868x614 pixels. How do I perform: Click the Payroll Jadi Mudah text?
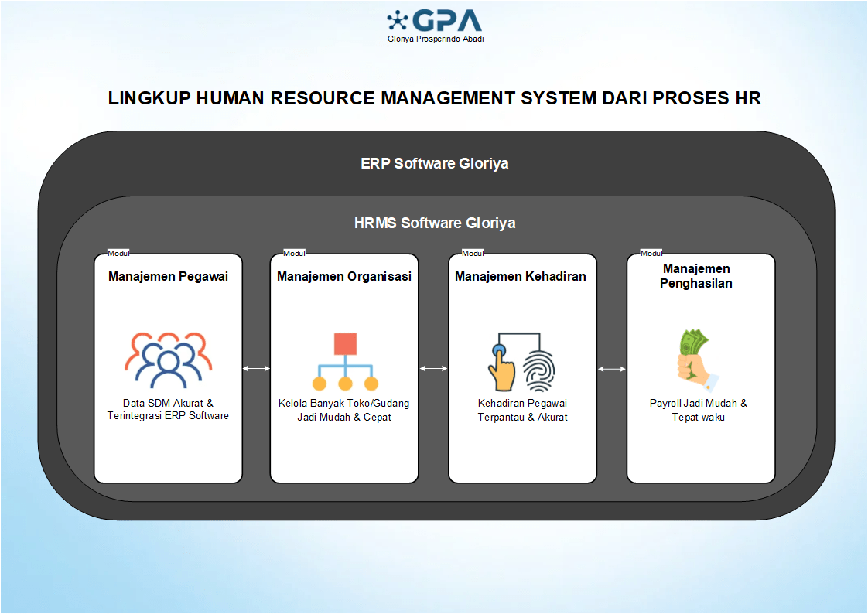point(698,410)
